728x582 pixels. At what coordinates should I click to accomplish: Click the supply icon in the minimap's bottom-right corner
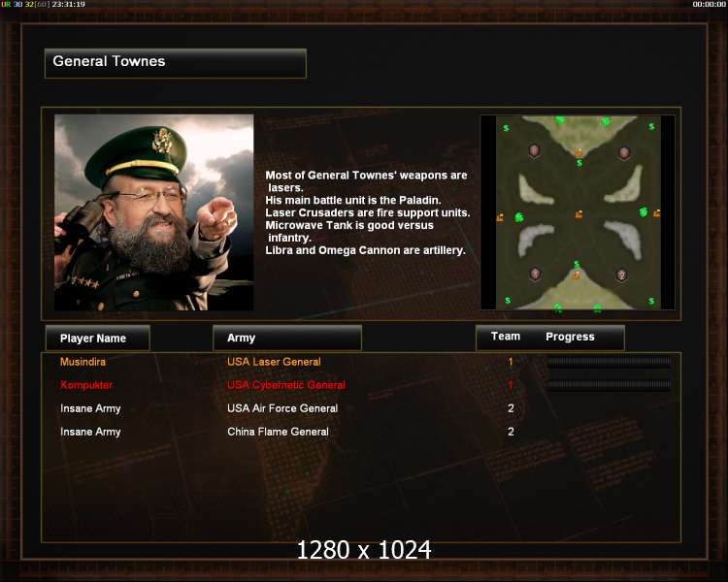[x=651, y=302]
